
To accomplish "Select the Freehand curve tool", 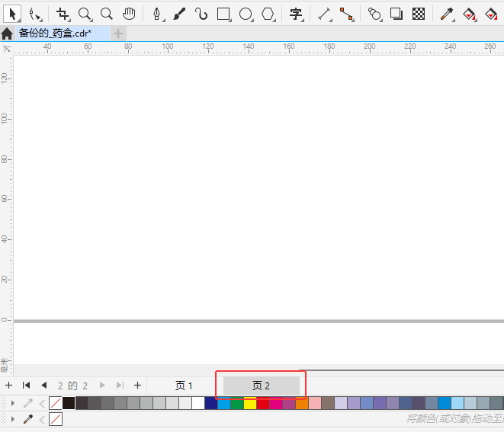I will click(x=201, y=14).
